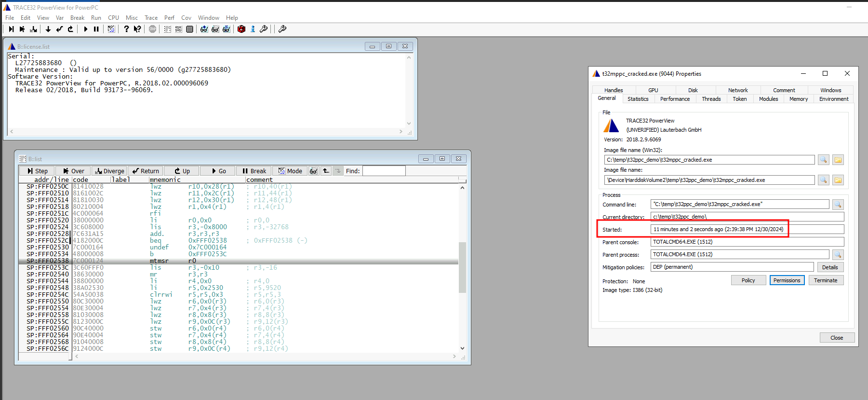Click the Current directory text field
Screen dimensions: 868x400
point(747,217)
